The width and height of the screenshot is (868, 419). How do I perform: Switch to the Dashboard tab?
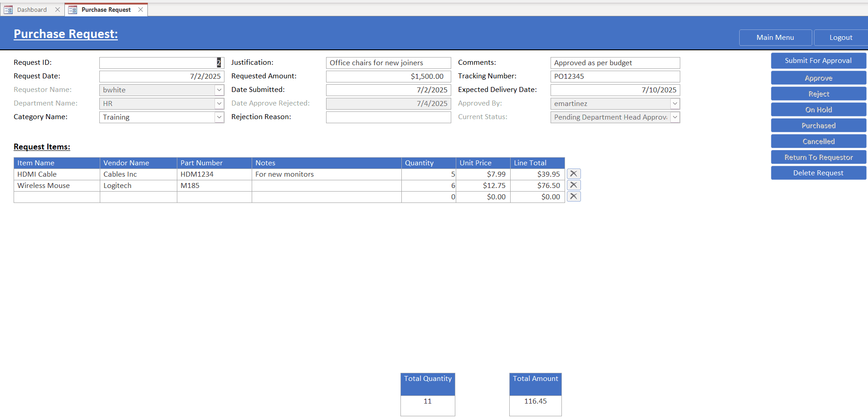[x=31, y=9]
